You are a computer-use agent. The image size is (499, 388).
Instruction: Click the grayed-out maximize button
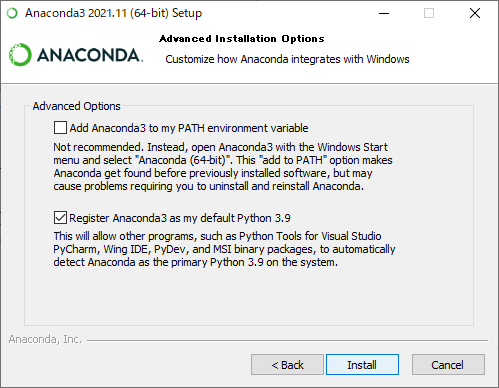429,13
